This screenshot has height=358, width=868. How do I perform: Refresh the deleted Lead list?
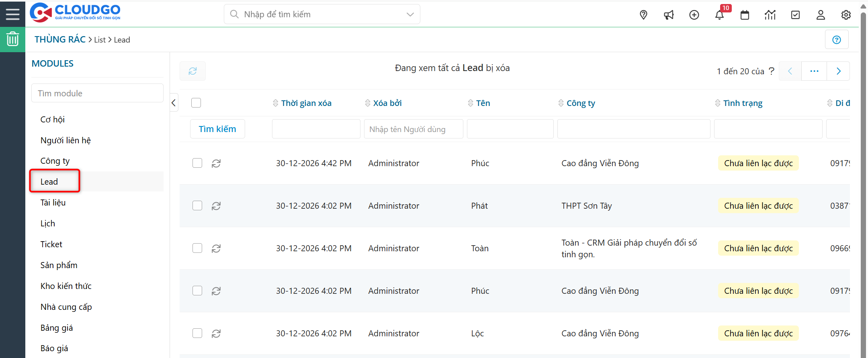tap(192, 71)
